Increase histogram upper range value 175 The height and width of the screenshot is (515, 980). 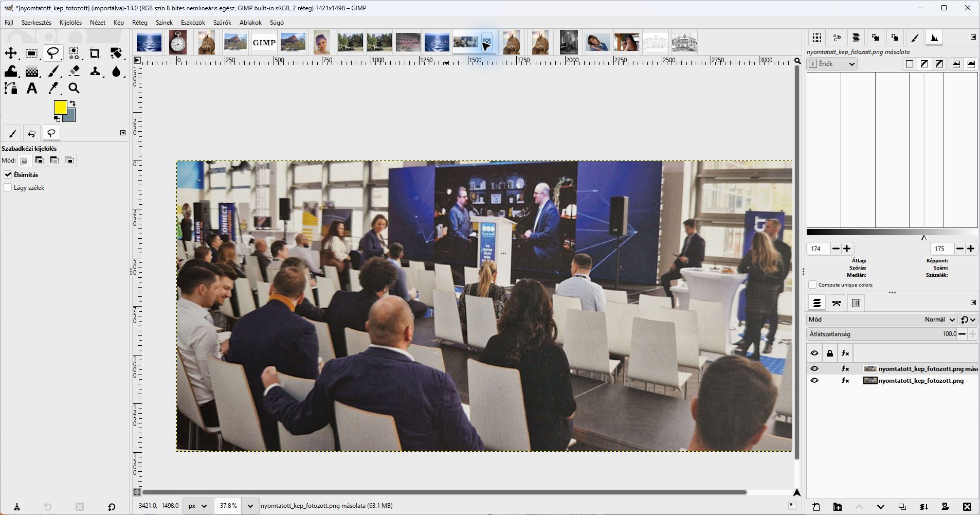[x=971, y=249]
